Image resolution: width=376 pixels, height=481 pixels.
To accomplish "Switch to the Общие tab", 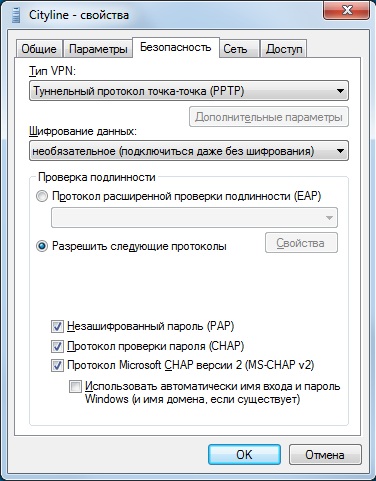I will [39, 49].
